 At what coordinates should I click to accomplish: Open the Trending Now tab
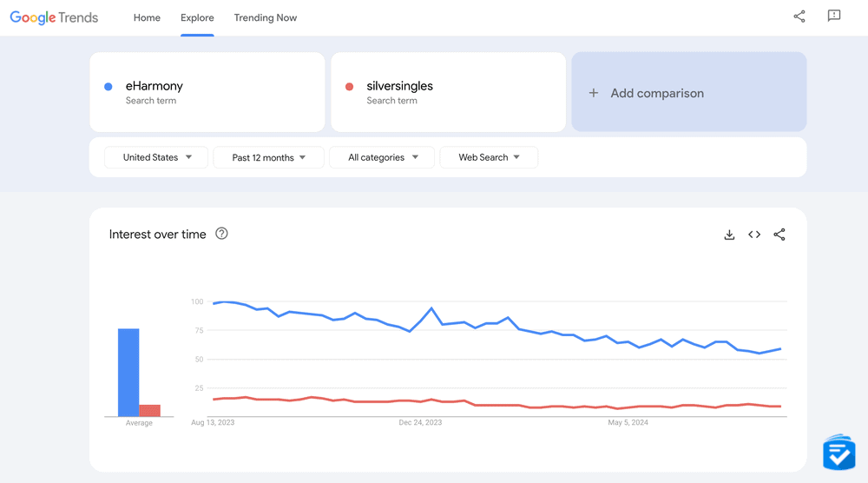pos(265,17)
